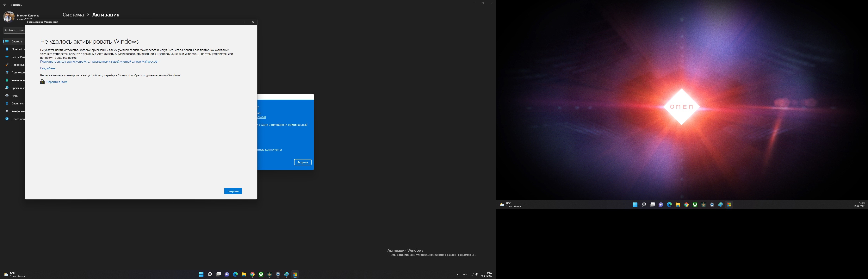
Task: Click the Подробнее link
Action: (x=47, y=68)
